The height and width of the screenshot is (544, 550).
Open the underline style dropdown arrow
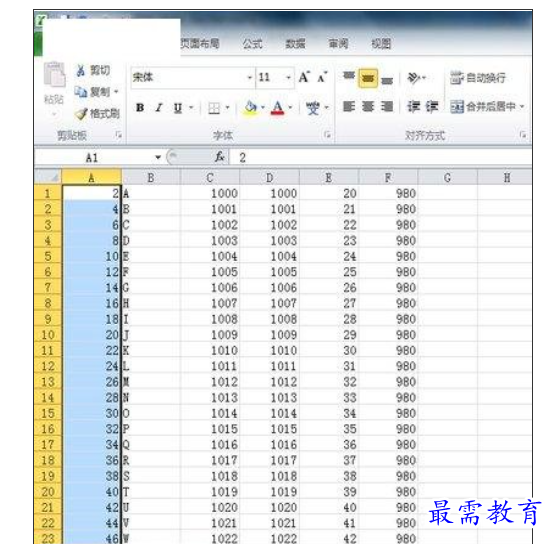coord(191,107)
